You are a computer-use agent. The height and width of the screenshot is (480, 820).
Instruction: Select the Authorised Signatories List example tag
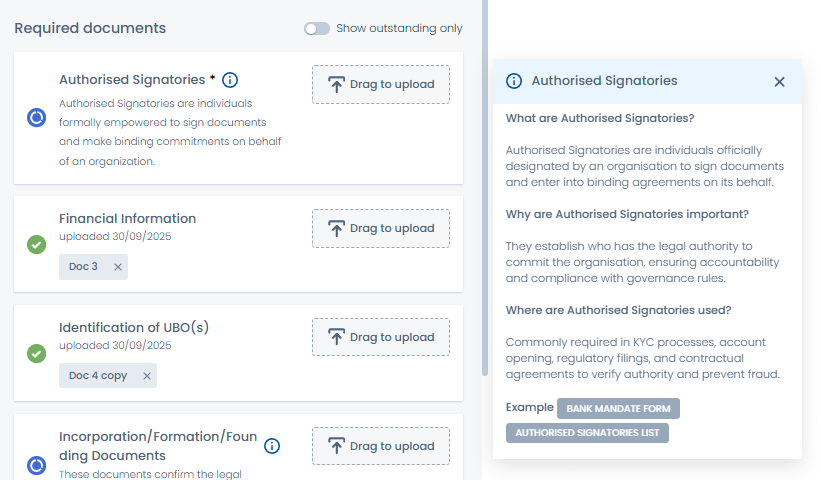pyautogui.click(x=587, y=433)
